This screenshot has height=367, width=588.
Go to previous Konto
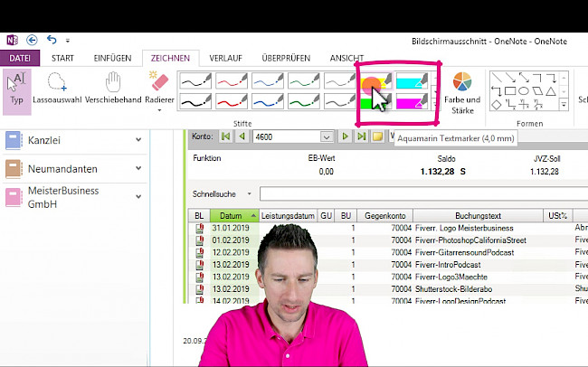coord(242,136)
